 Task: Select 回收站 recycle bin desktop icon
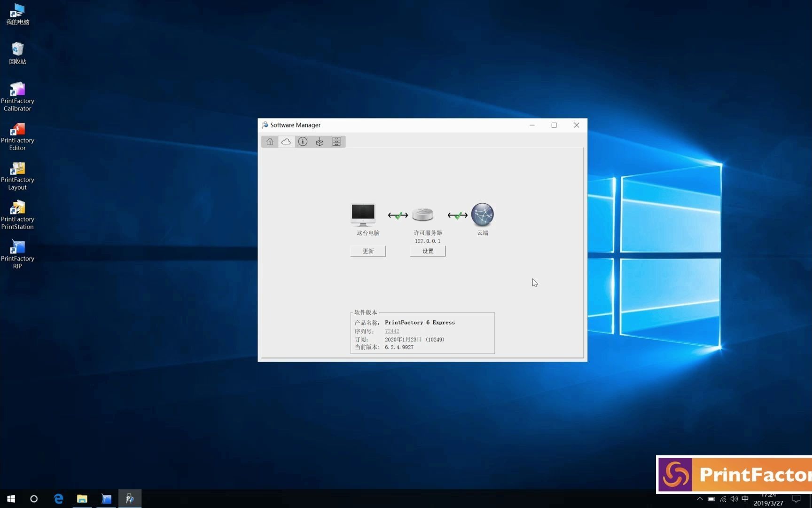click(x=17, y=53)
